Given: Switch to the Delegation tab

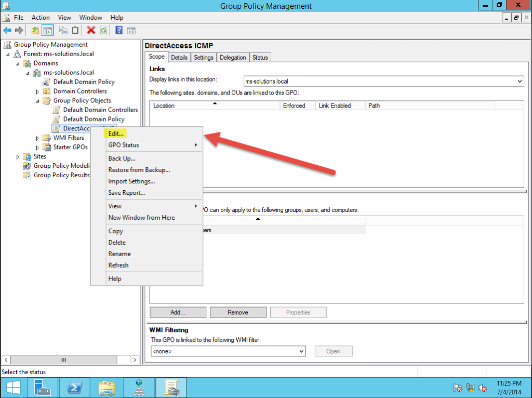Looking at the screenshot, I should pos(233,58).
